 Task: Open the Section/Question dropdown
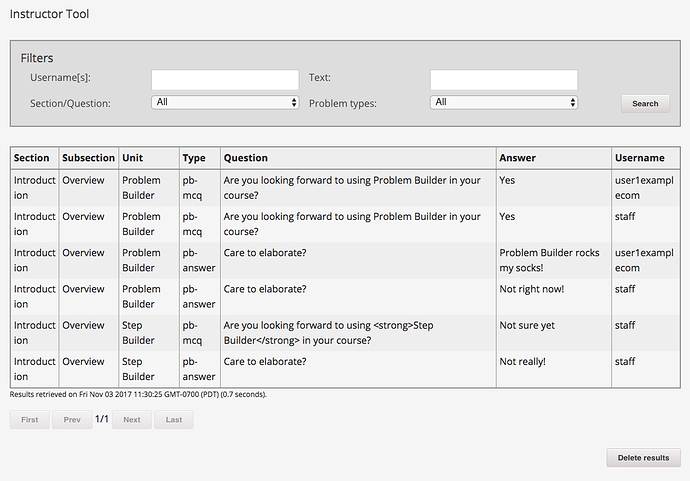(x=225, y=102)
